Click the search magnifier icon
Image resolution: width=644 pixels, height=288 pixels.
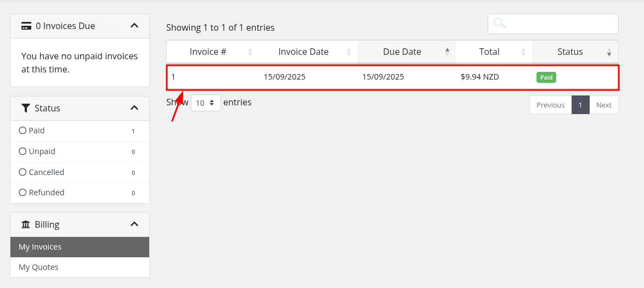click(499, 24)
